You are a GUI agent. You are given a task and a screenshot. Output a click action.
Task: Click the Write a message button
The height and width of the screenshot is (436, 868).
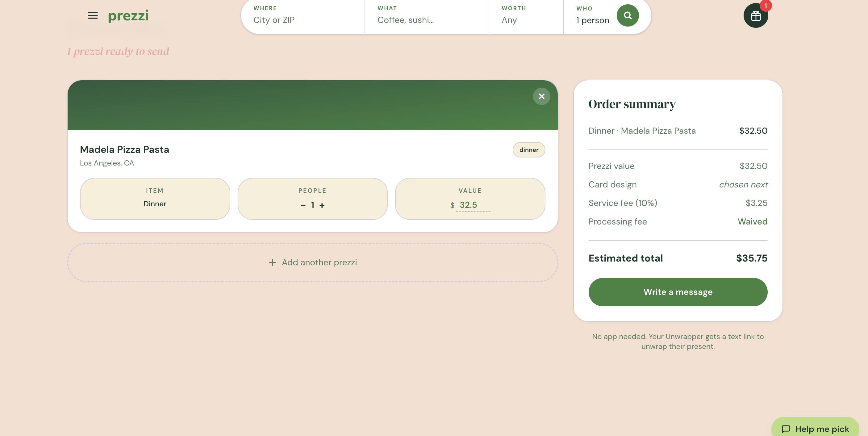(x=678, y=292)
